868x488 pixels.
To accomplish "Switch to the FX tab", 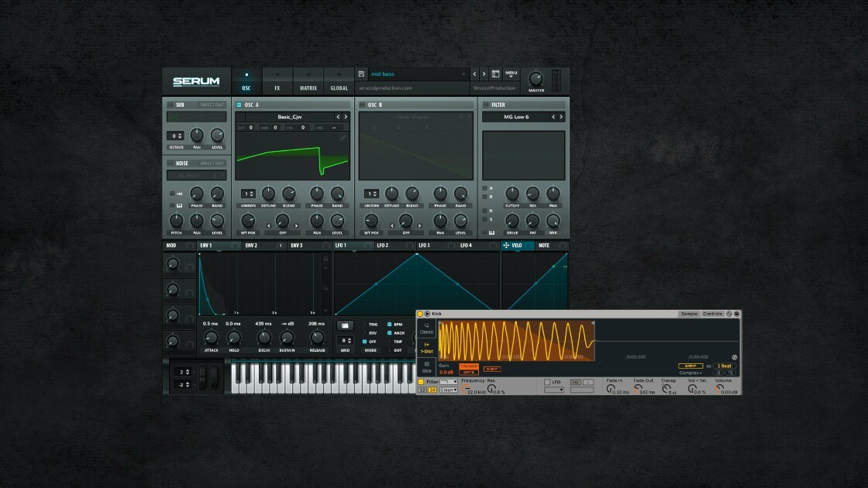I will coord(277,82).
